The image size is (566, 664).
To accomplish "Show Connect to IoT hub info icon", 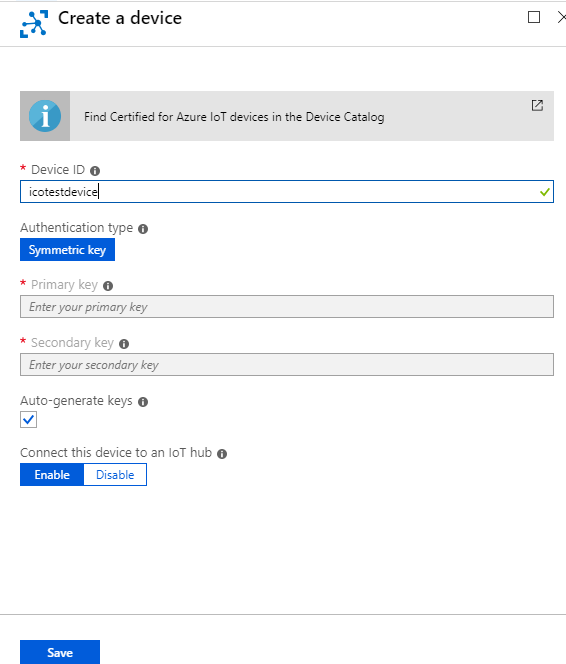I will [222, 454].
